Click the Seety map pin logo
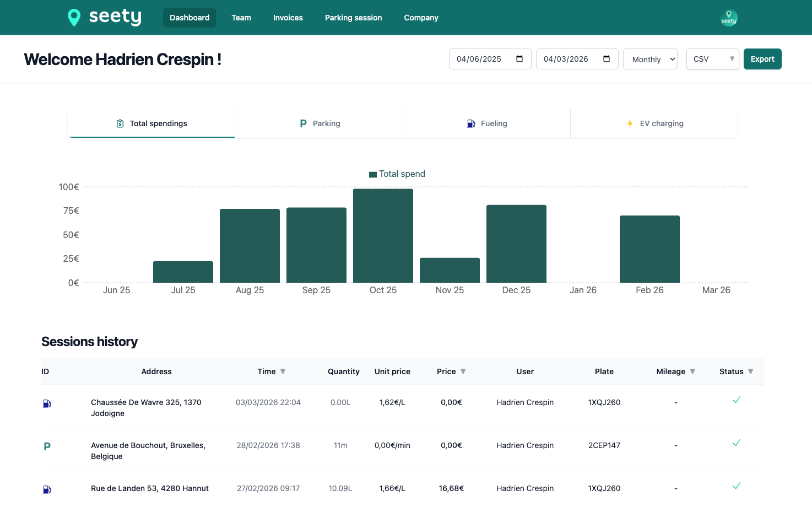The image size is (812, 512). coord(74,17)
